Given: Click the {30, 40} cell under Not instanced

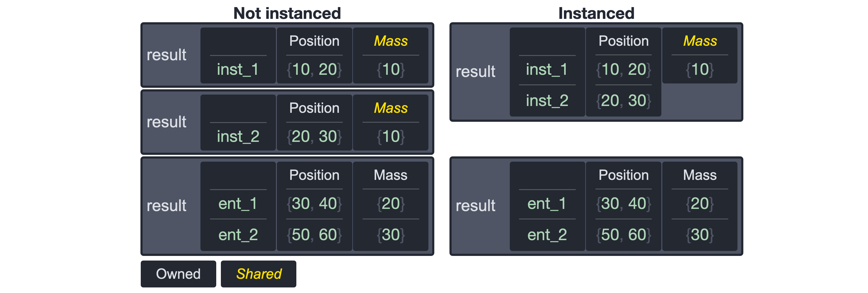Looking at the screenshot, I should point(314,203).
